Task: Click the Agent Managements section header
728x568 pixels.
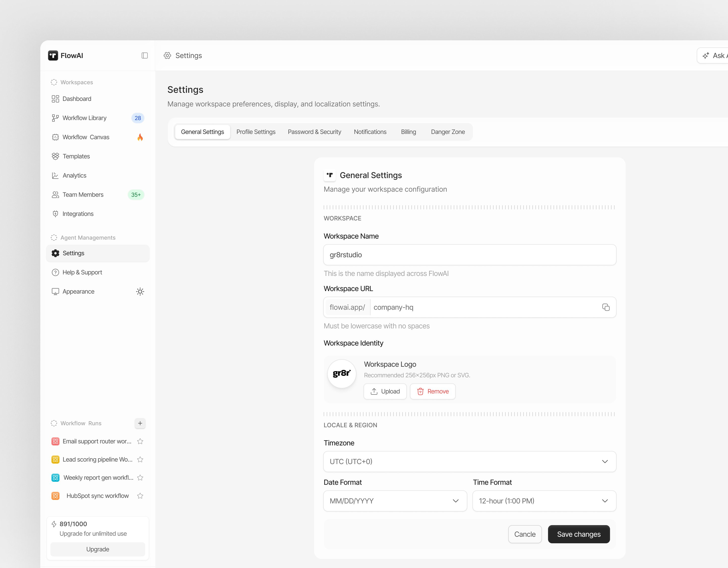Action: (x=83, y=238)
